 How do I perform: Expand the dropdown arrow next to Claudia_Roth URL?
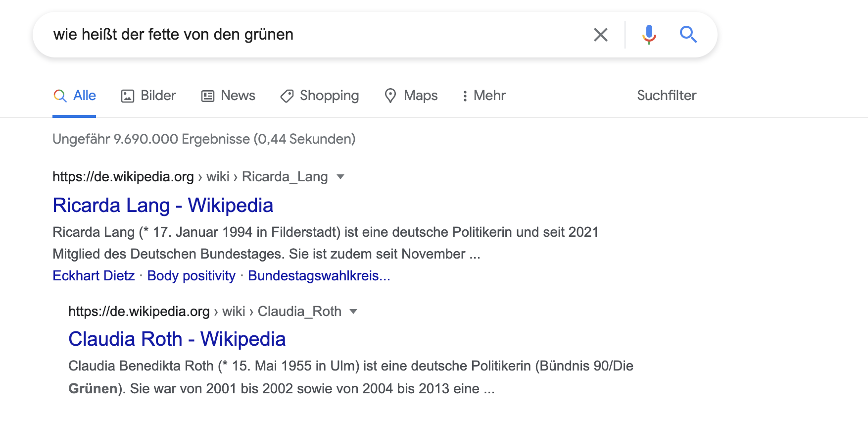pos(353,312)
